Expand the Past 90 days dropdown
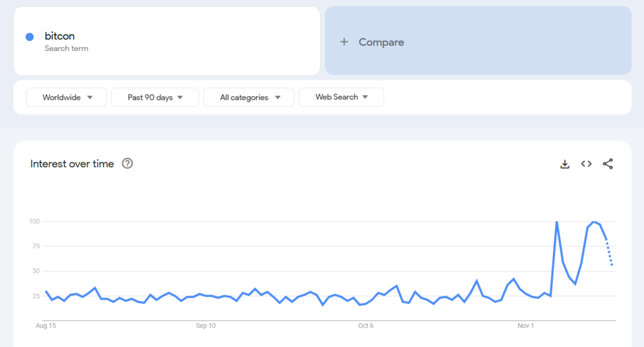 (155, 97)
